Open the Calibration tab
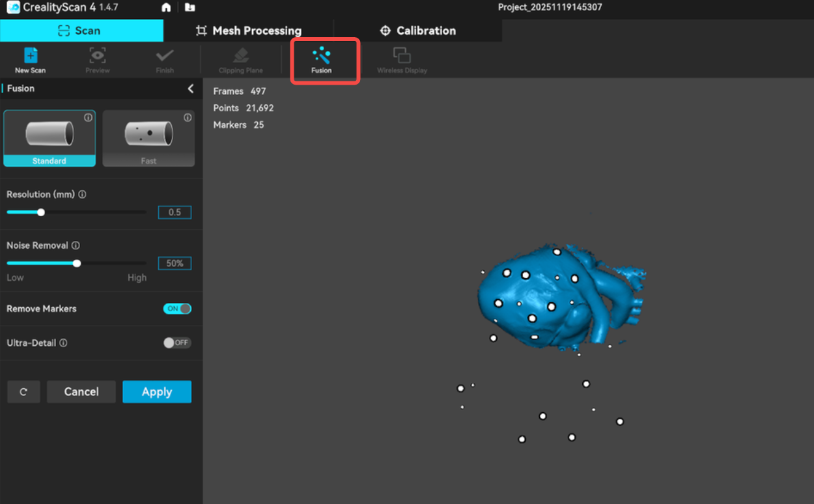Viewport: 814px width, 504px height. point(417,31)
